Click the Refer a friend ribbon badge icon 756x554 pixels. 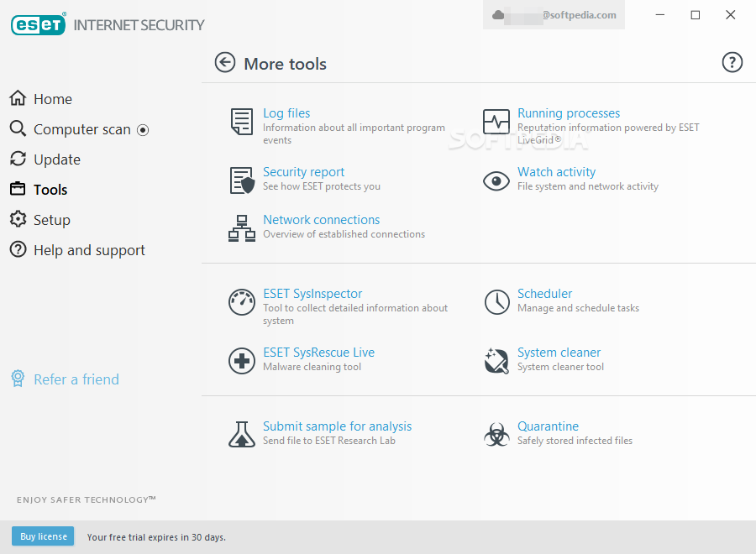[x=18, y=379]
